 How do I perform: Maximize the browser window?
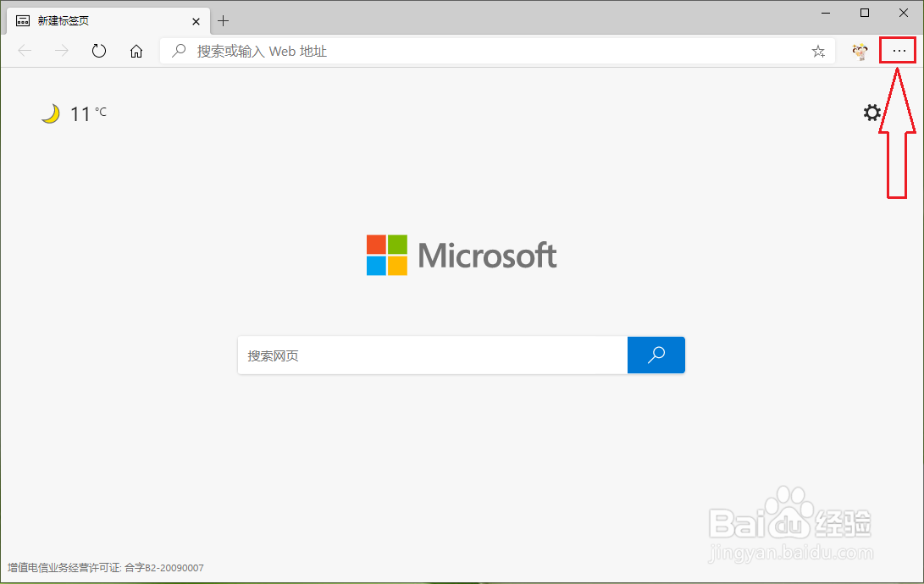865,13
